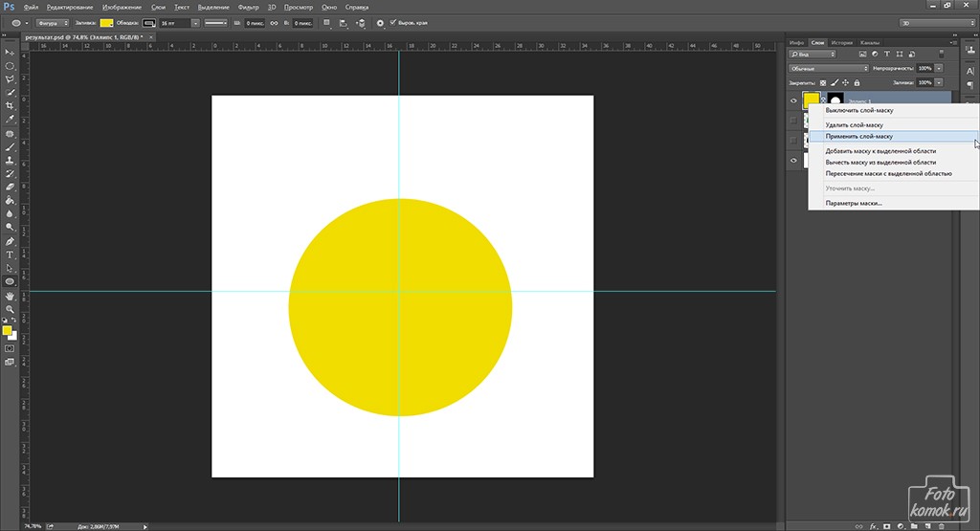Open the 'Фигура' tool mode dropdown
The image size is (980, 531).
52,23
